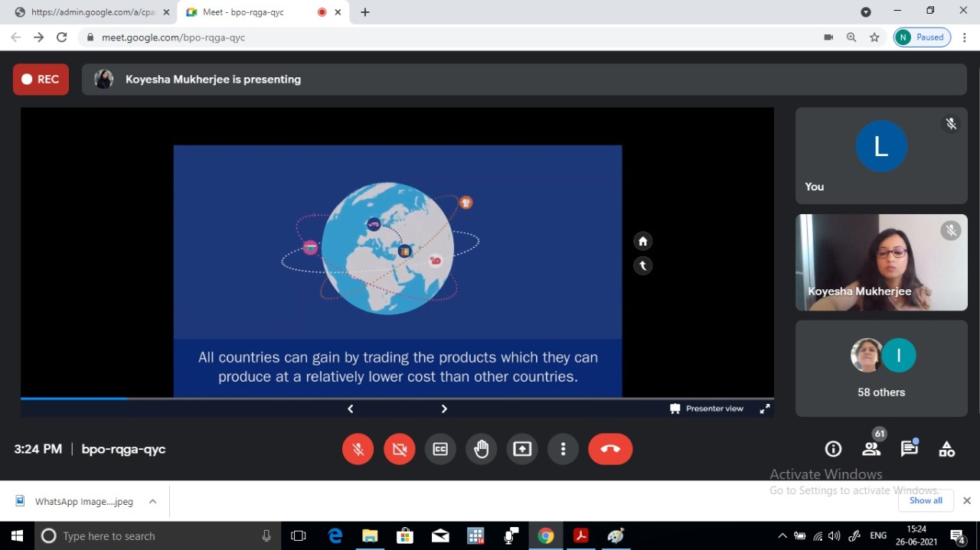Toggle the camera on/off button
980x550 pixels.
point(399,449)
